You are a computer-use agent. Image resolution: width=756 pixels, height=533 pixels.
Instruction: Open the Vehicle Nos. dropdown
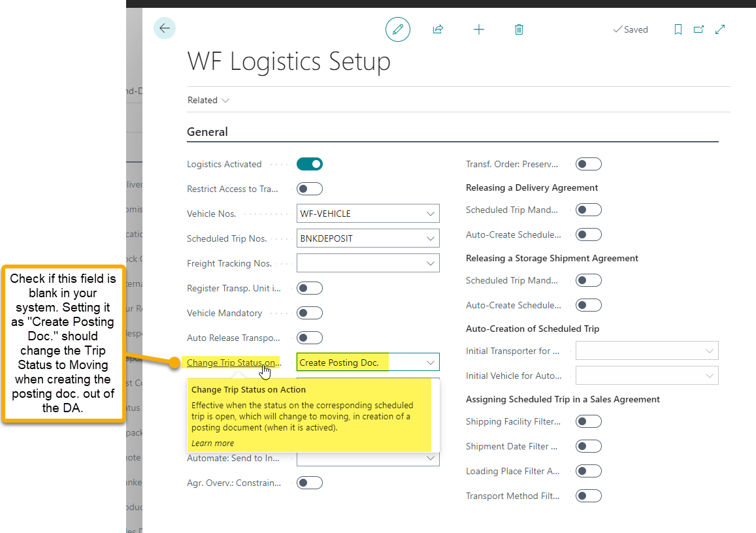pos(430,214)
